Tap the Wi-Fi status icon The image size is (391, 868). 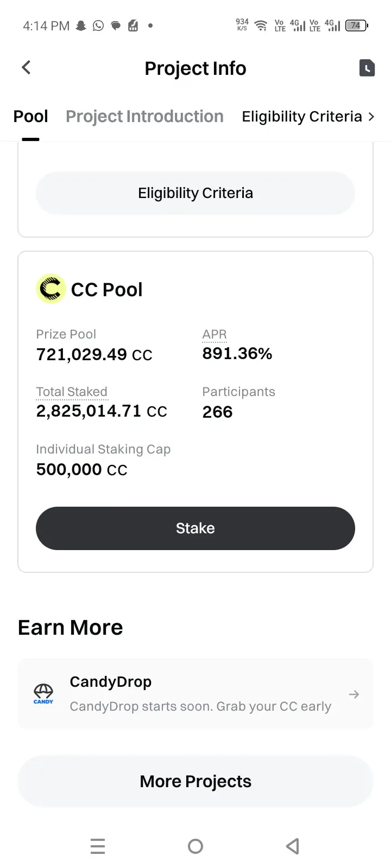tap(261, 25)
